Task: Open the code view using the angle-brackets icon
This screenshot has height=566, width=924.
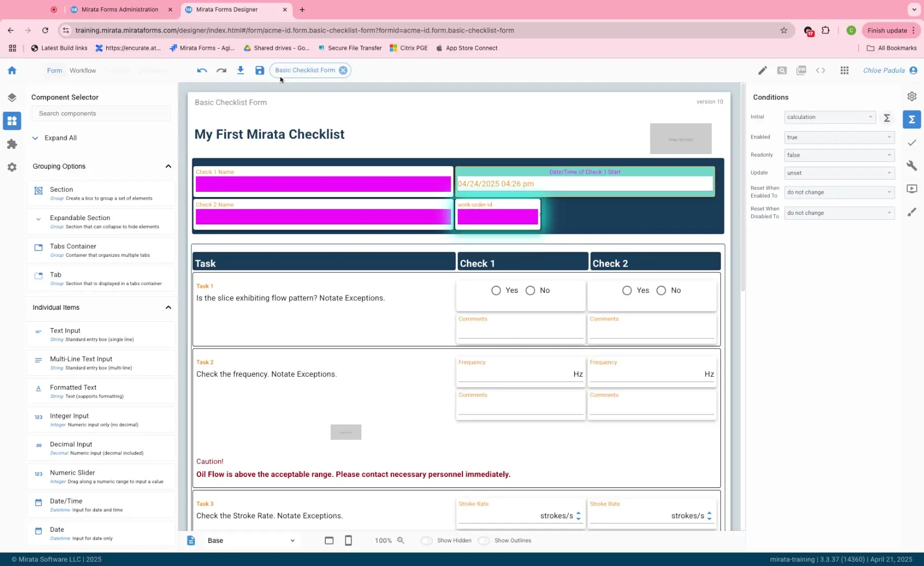Action: tap(820, 70)
